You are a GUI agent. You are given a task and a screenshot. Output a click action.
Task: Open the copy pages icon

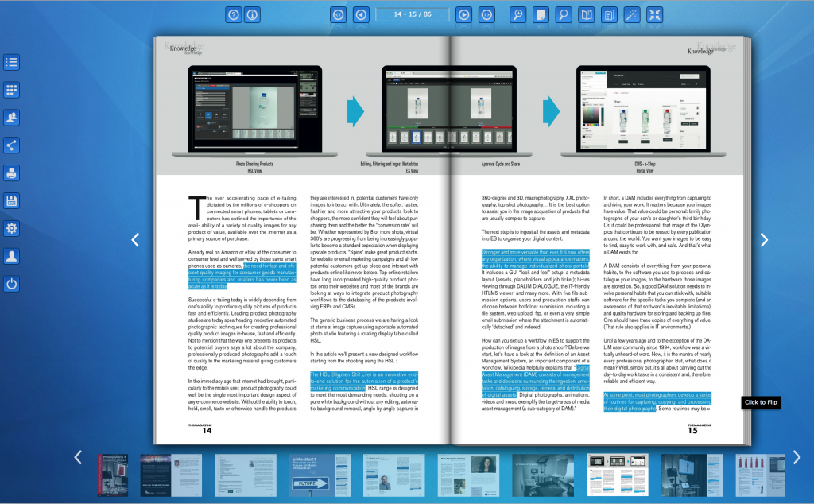(610, 14)
